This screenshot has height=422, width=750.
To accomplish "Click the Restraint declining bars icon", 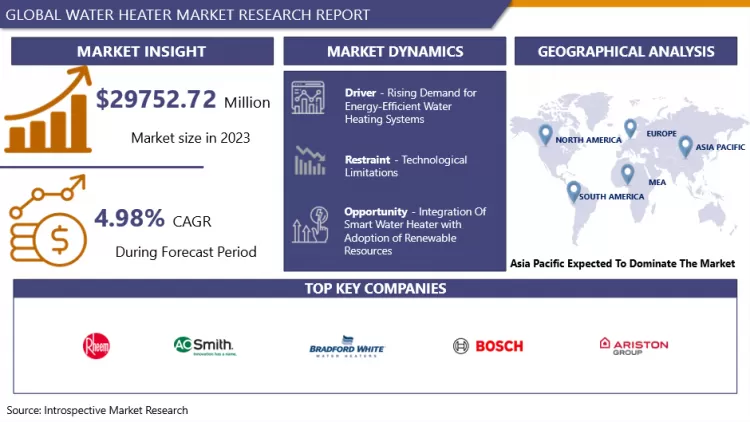I will pos(310,161).
